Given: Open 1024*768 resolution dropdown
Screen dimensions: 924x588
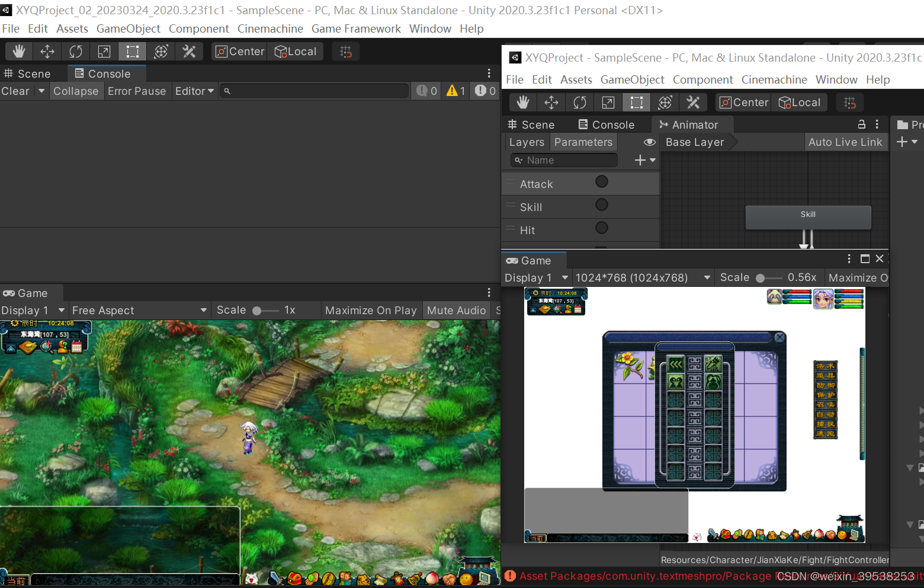Looking at the screenshot, I should point(643,277).
